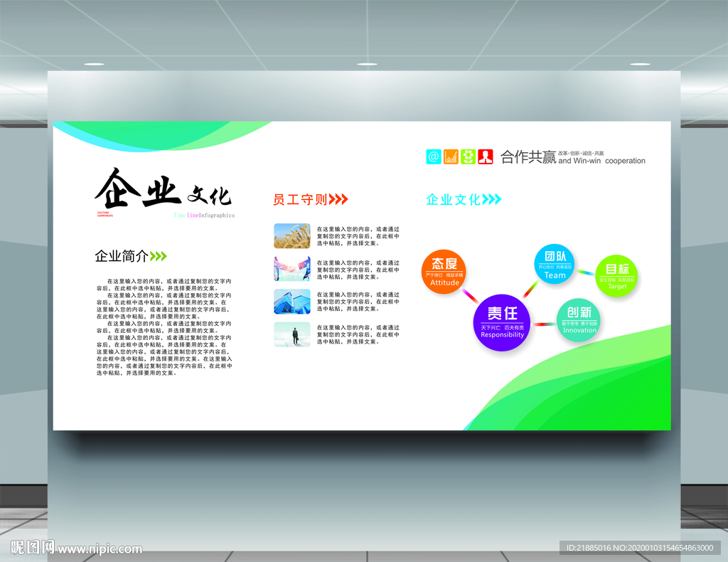Click the text beside the businessman image
The width and height of the screenshot is (728, 562).
coord(358,334)
